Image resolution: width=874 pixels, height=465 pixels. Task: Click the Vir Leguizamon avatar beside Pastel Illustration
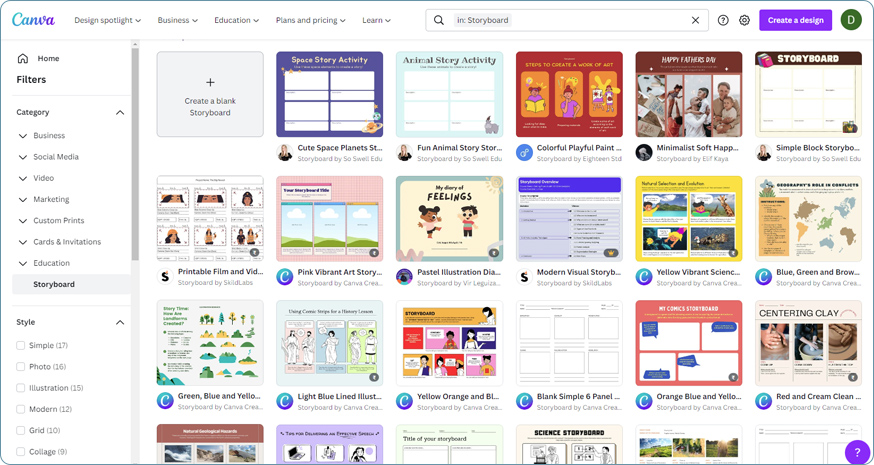pos(405,277)
